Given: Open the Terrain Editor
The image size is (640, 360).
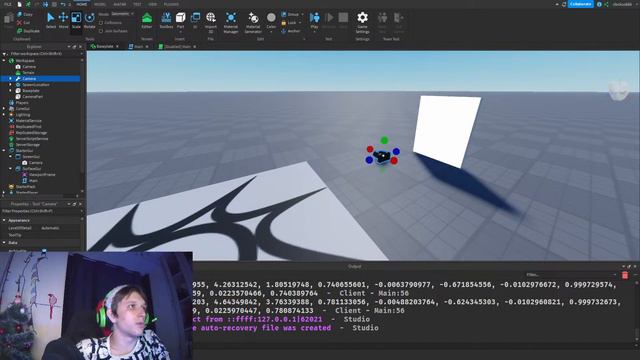Looking at the screenshot, I should pyautogui.click(x=147, y=20).
